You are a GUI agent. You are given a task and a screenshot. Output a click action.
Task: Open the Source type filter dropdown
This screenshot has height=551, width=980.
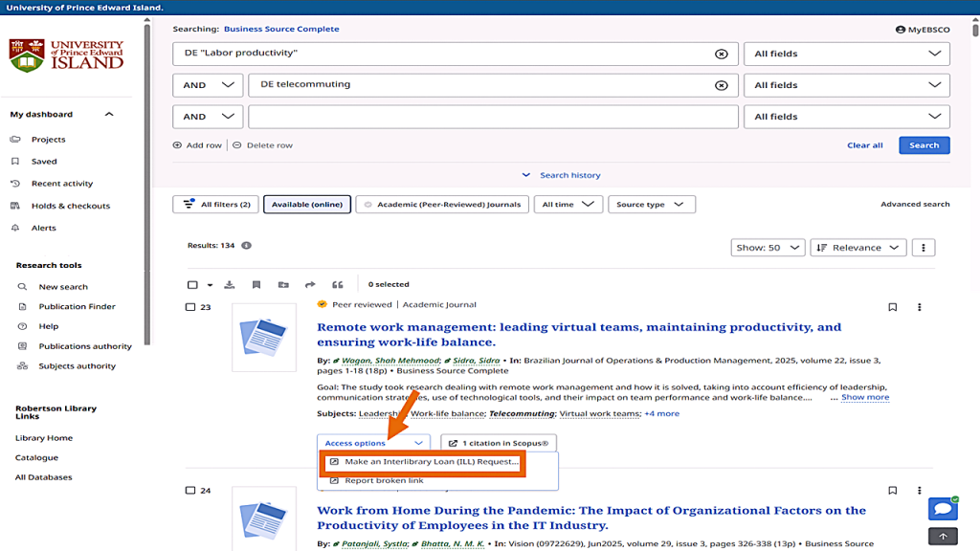(651, 205)
